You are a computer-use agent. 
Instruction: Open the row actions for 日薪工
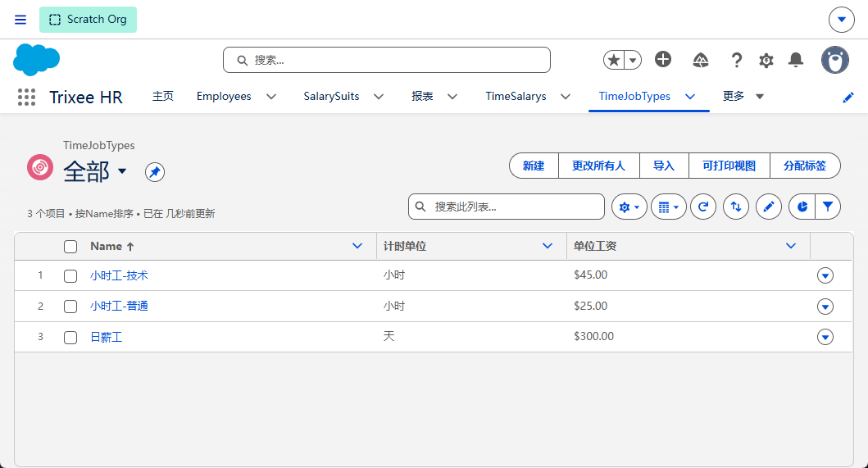(x=825, y=337)
